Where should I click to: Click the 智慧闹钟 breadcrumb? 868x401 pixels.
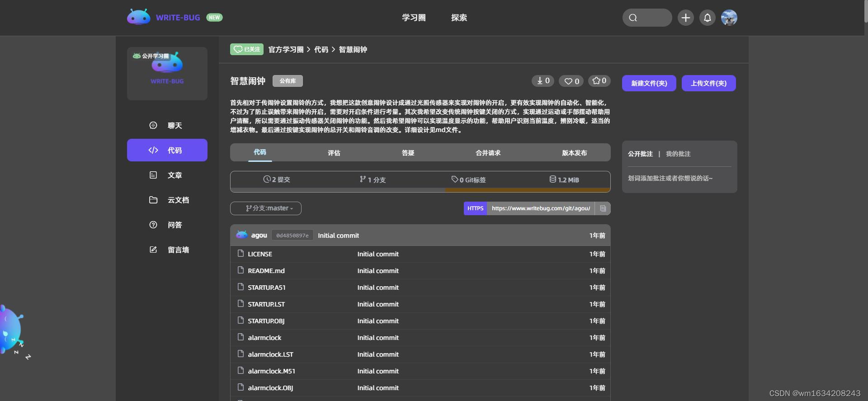click(353, 49)
